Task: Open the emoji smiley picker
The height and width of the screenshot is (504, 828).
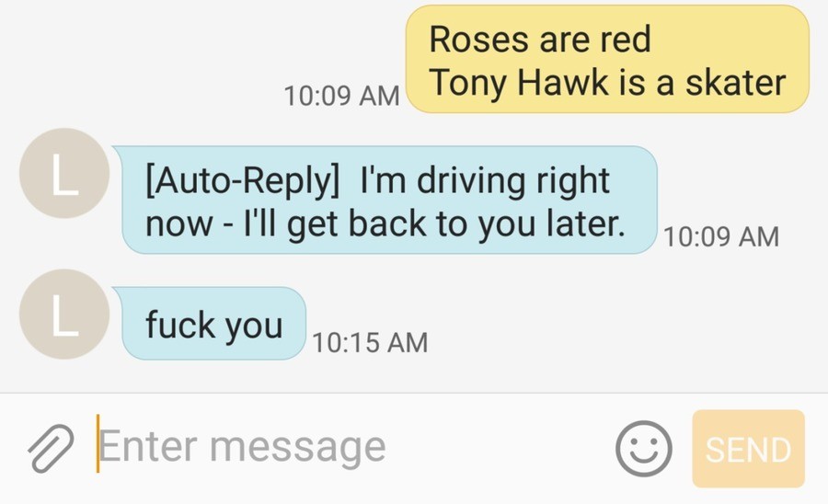Action: [644, 448]
